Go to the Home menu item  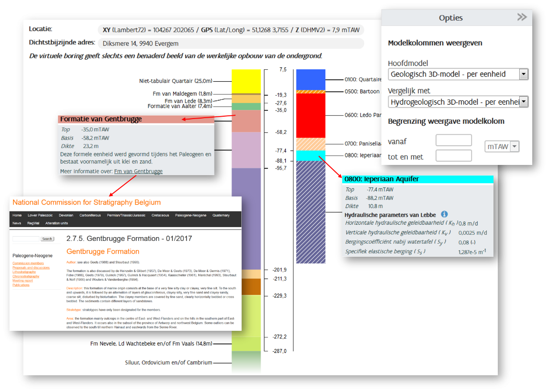(x=17, y=216)
